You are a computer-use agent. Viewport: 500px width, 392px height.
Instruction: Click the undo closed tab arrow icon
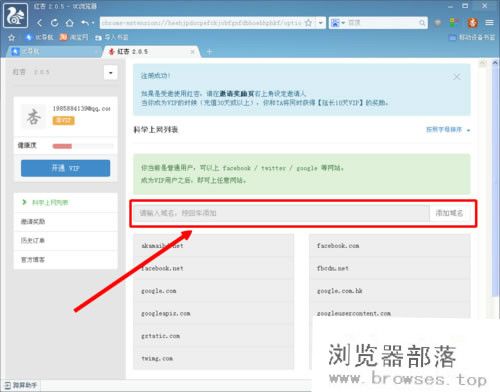85,23
